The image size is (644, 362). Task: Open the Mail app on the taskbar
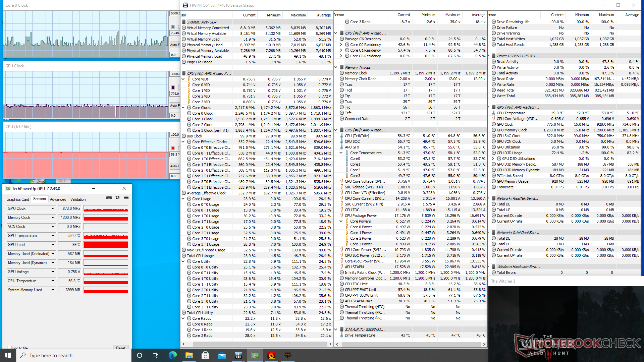pyautogui.click(x=222, y=355)
